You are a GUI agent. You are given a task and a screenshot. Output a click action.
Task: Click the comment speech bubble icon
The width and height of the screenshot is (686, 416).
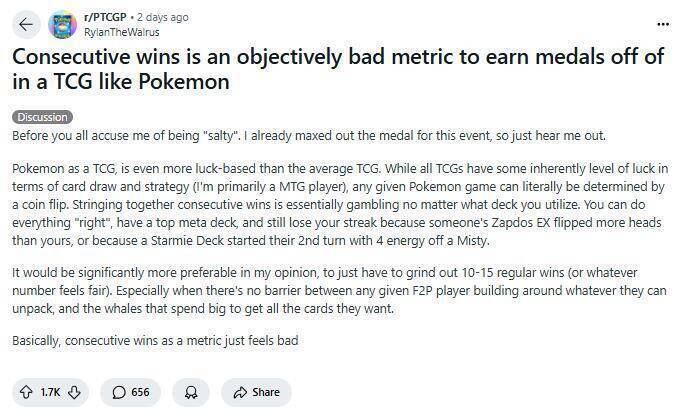(x=118, y=392)
